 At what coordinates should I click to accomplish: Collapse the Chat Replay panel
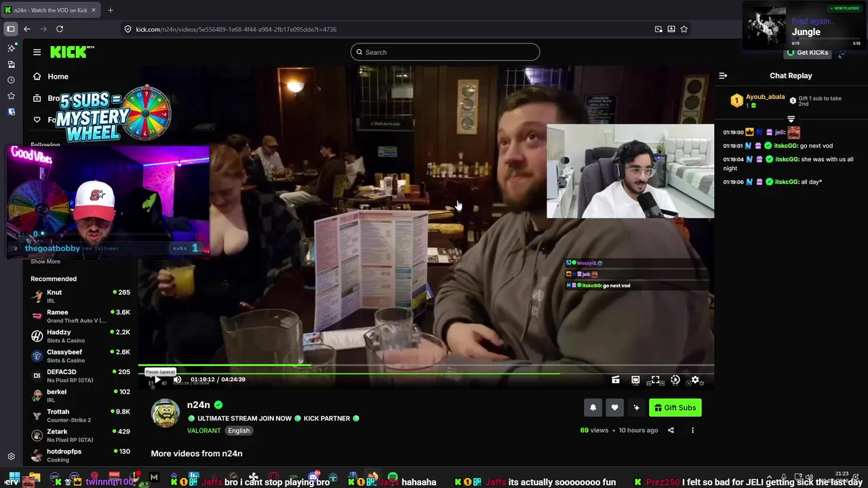point(723,76)
